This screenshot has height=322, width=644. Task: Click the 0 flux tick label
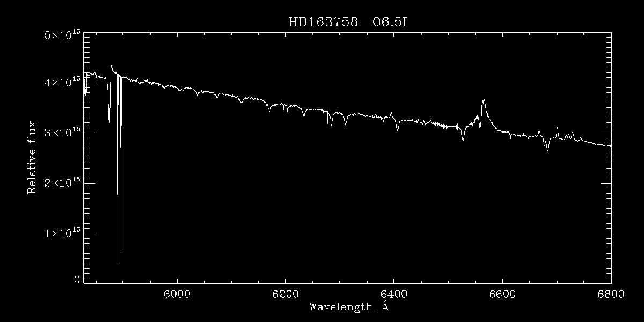pos(77,280)
